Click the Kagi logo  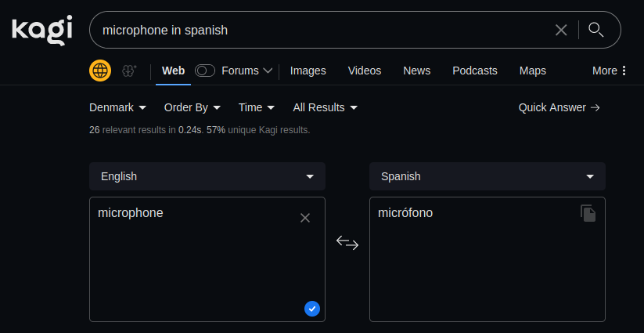click(x=41, y=30)
